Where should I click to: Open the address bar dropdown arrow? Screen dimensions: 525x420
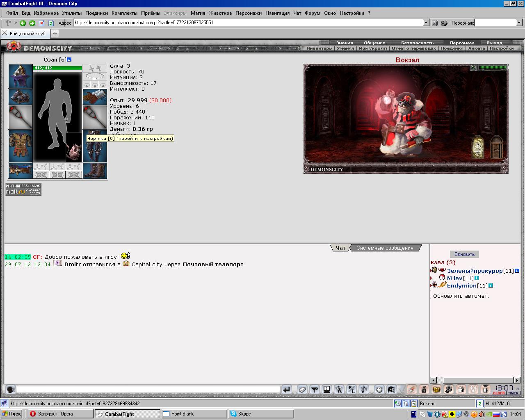(426, 23)
